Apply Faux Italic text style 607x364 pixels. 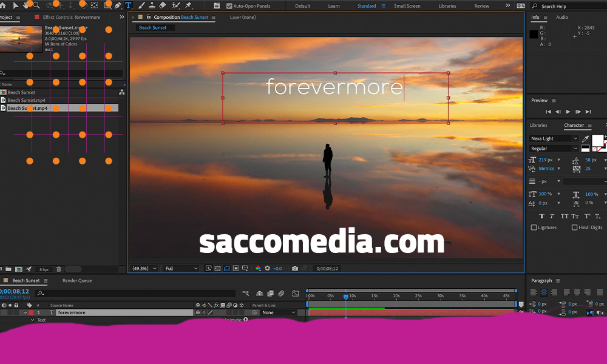552,216
